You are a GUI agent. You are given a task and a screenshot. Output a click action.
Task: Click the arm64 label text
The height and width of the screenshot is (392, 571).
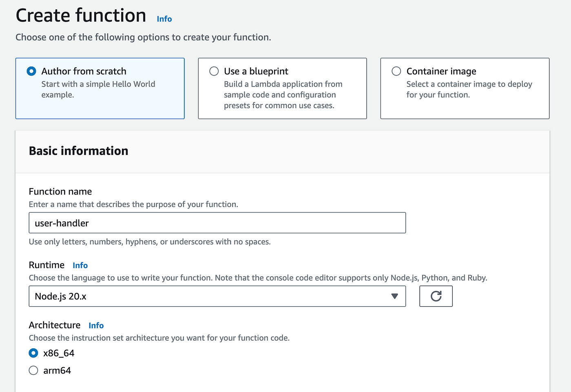[x=57, y=370]
